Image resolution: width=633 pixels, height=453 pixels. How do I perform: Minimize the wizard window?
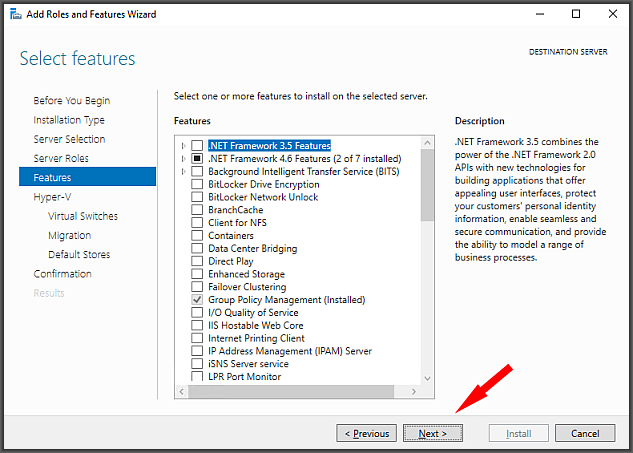(540, 14)
